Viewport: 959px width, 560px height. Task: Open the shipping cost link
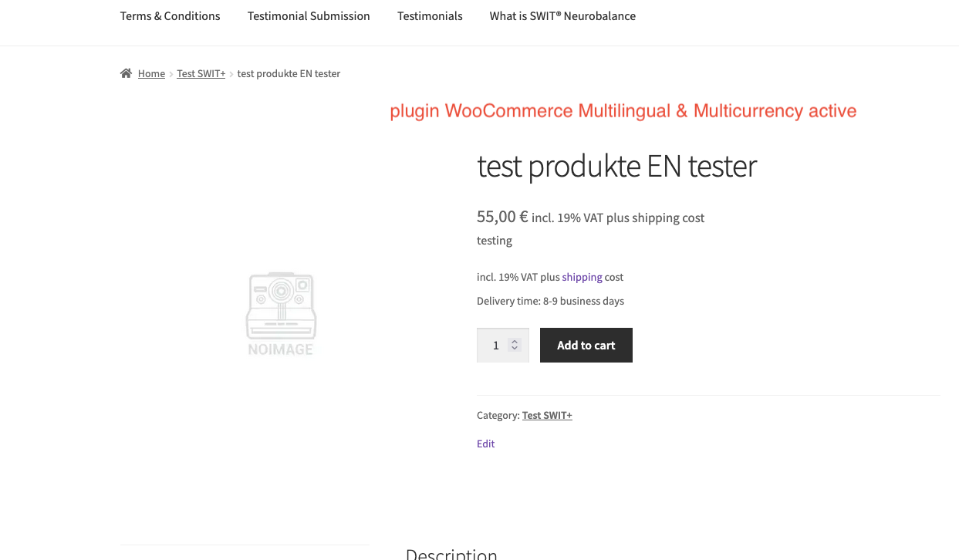[582, 278]
